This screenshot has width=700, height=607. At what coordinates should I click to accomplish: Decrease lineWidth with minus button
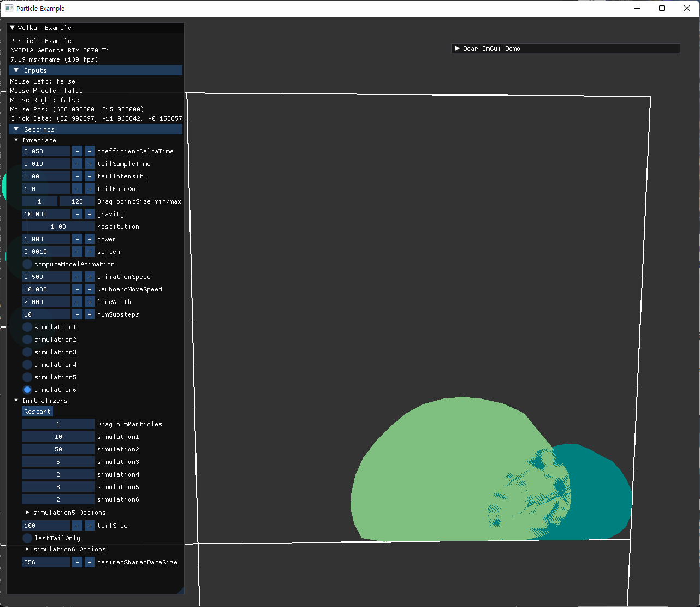point(77,302)
